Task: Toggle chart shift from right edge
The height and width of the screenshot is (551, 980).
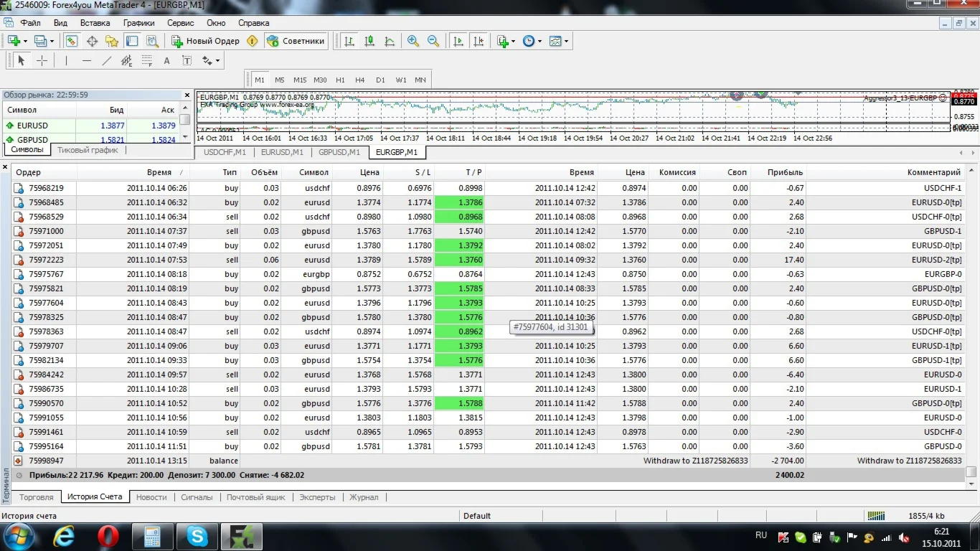Action: point(479,41)
